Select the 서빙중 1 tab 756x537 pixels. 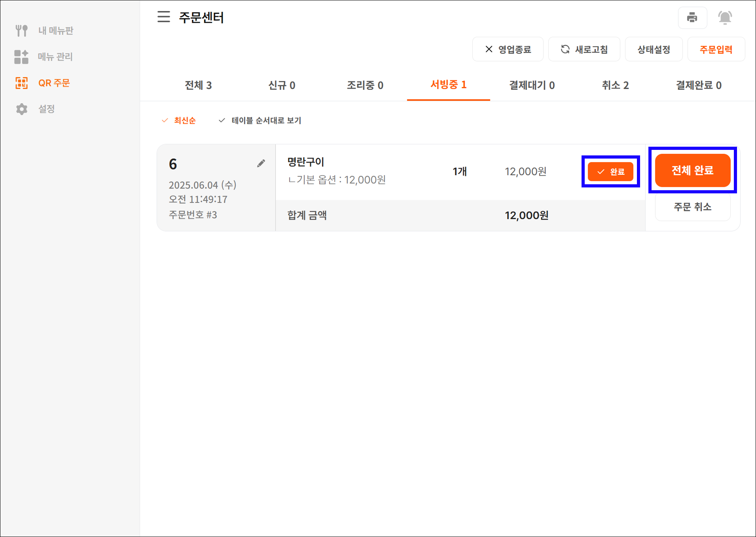pos(449,85)
